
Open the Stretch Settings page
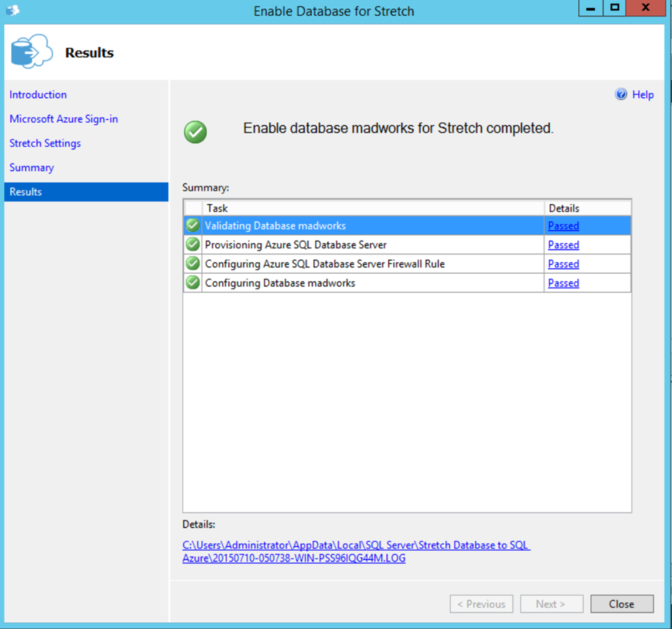tap(45, 143)
